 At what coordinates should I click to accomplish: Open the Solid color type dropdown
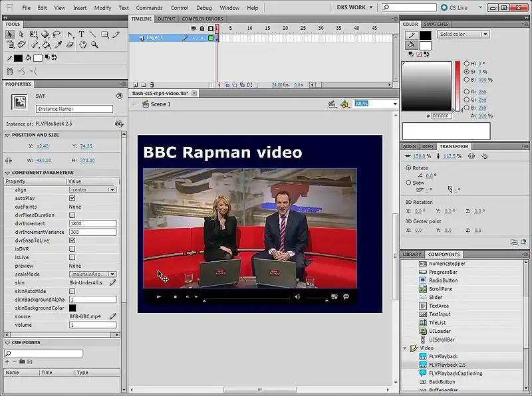tap(463, 34)
